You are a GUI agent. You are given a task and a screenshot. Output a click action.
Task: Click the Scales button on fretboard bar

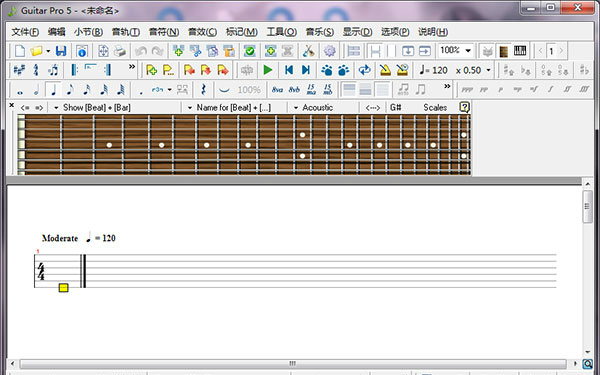point(435,108)
